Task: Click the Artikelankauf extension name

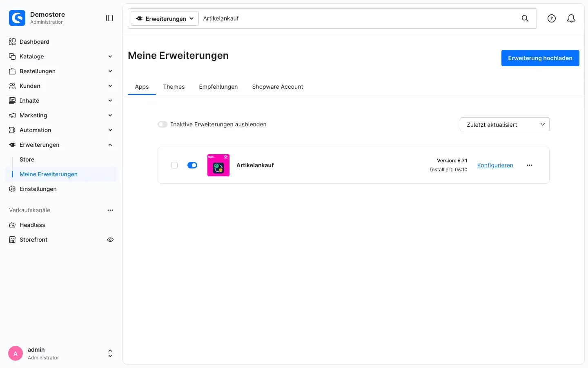Action: coord(255,165)
